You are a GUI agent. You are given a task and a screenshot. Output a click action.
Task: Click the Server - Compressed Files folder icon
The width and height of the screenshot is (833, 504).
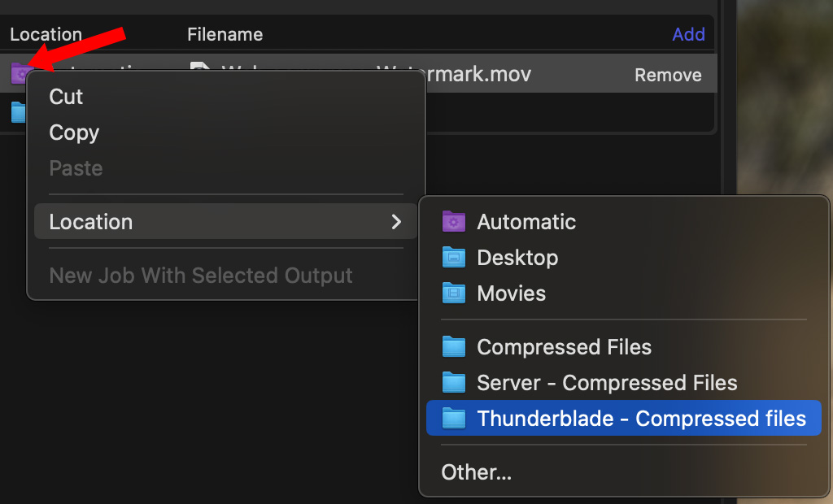(453, 383)
